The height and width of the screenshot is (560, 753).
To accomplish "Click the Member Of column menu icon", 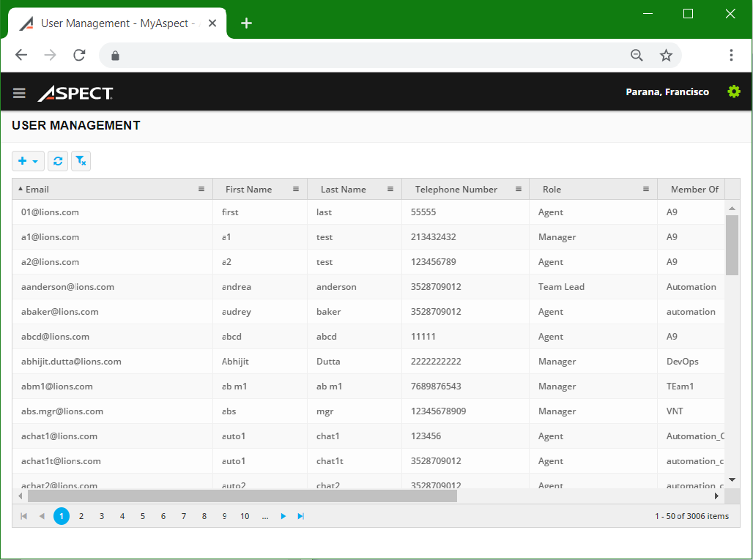I will (x=721, y=189).
